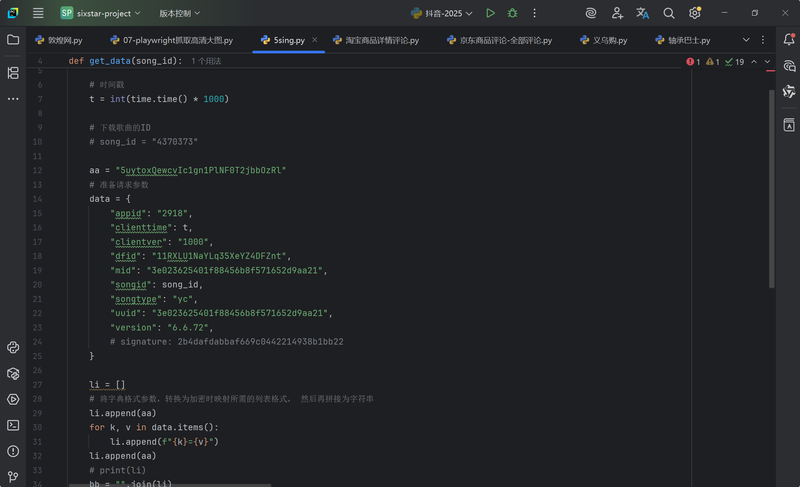
Task: Open editor tab options menu
Action: tap(763, 40)
